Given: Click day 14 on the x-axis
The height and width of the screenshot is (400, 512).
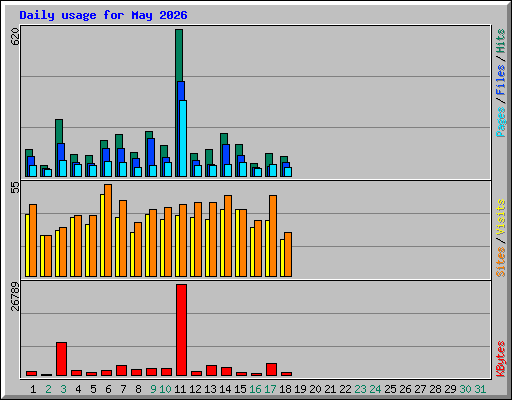Looking at the screenshot, I should tap(225, 389).
